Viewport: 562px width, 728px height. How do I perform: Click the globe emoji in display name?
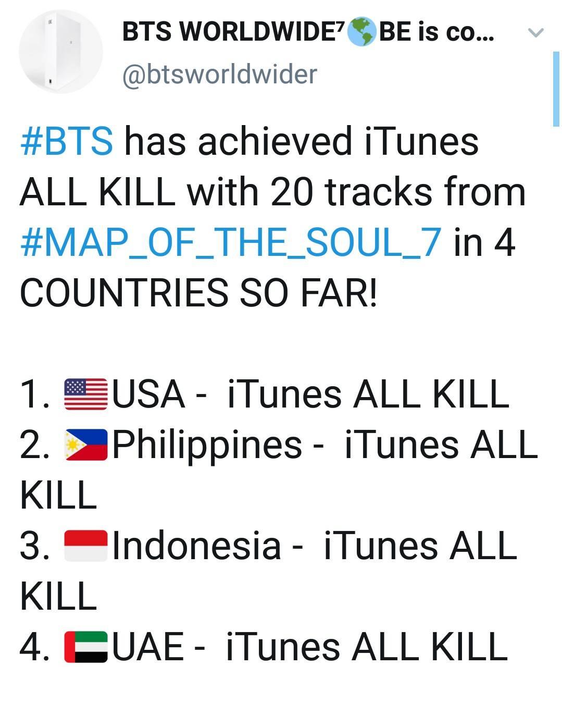coord(361,32)
